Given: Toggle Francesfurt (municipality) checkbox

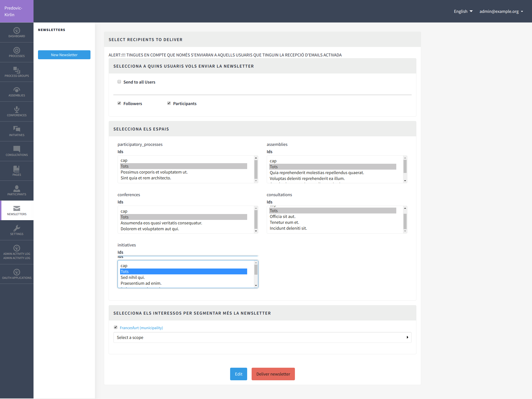Looking at the screenshot, I should pyautogui.click(x=116, y=327).
